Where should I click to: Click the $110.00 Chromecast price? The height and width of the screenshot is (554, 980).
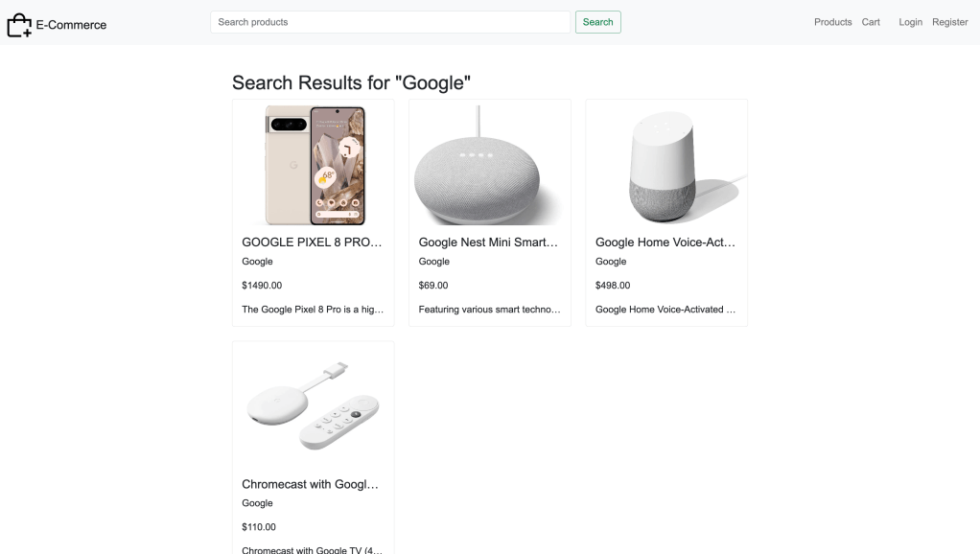coord(259,527)
